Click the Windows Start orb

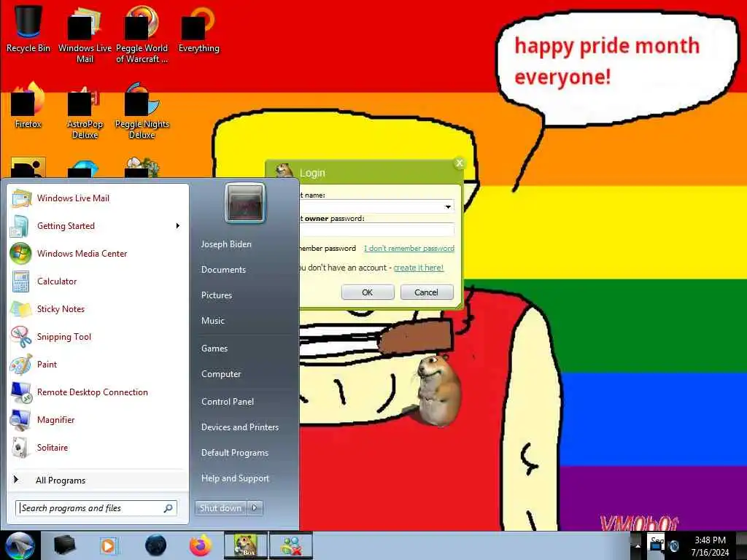(x=20, y=545)
